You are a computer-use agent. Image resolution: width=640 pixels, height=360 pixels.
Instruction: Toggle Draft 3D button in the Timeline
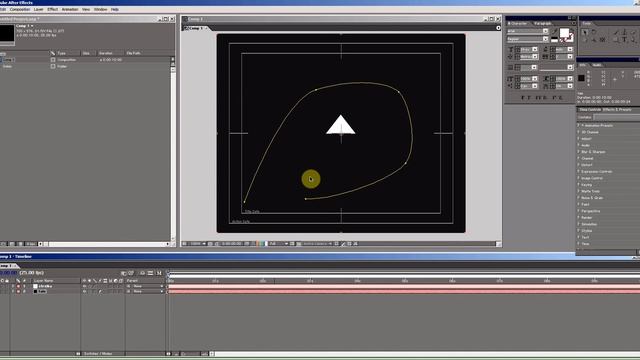click(x=131, y=273)
